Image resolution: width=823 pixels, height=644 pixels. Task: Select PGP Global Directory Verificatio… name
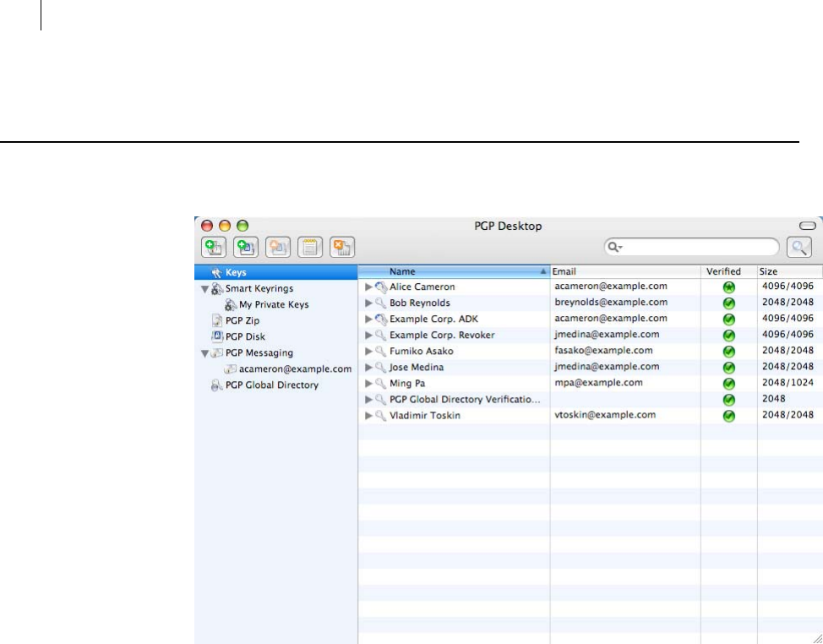[x=465, y=400]
